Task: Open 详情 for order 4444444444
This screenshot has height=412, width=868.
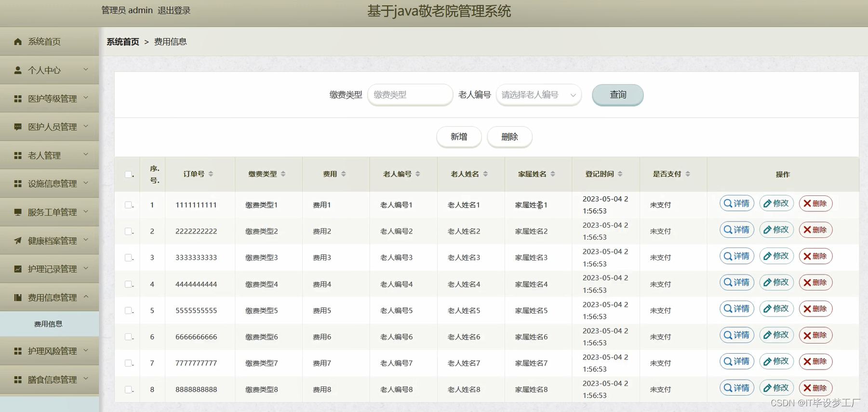Action: click(x=737, y=283)
